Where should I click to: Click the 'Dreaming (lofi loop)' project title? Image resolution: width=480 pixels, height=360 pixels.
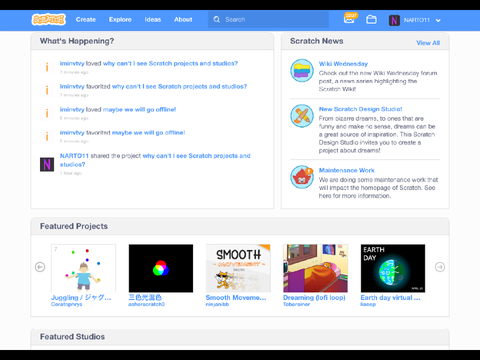(314, 297)
